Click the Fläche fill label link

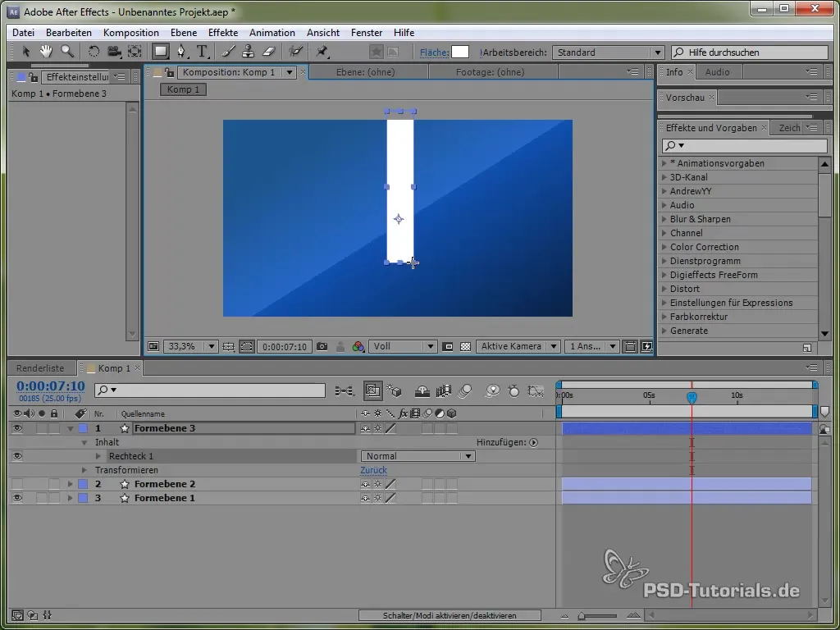(x=434, y=52)
